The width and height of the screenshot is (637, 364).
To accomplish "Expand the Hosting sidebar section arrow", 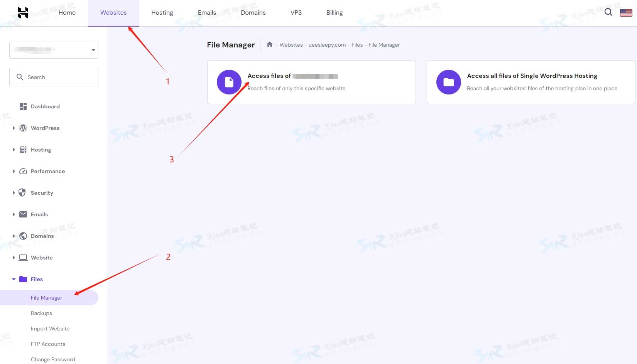I will click(x=14, y=150).
